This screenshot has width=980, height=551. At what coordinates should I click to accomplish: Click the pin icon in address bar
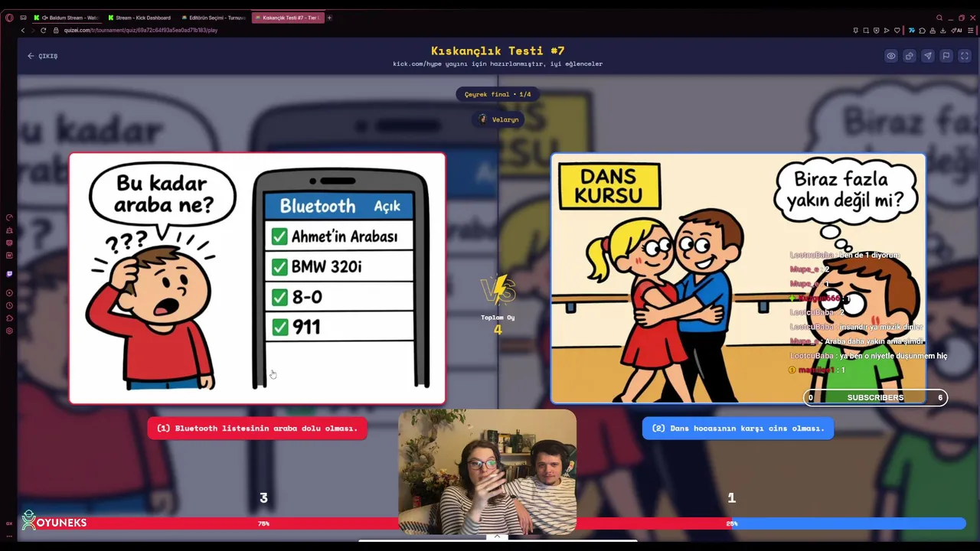pyautogui.click(x=855, y=31)
